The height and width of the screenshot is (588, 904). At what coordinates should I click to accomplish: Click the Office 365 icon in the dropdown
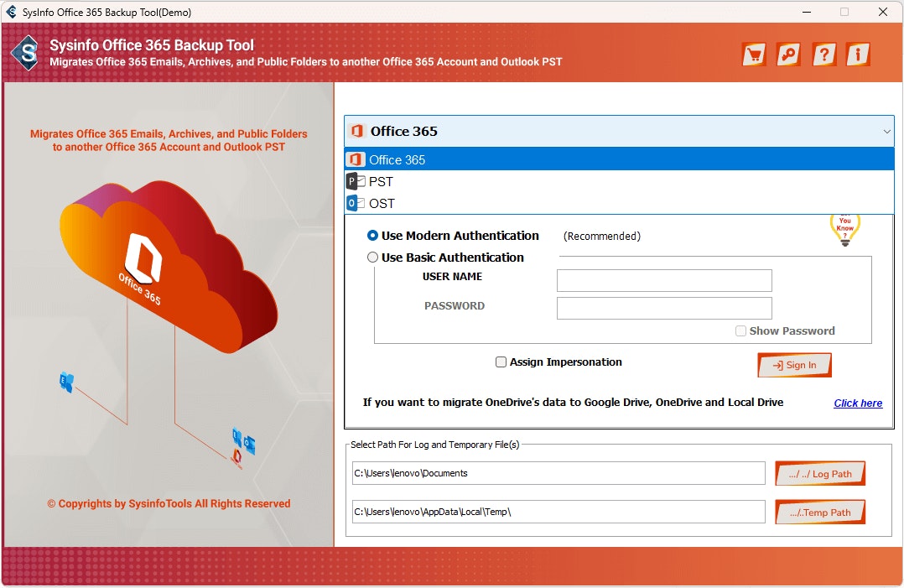pos(355,159)
